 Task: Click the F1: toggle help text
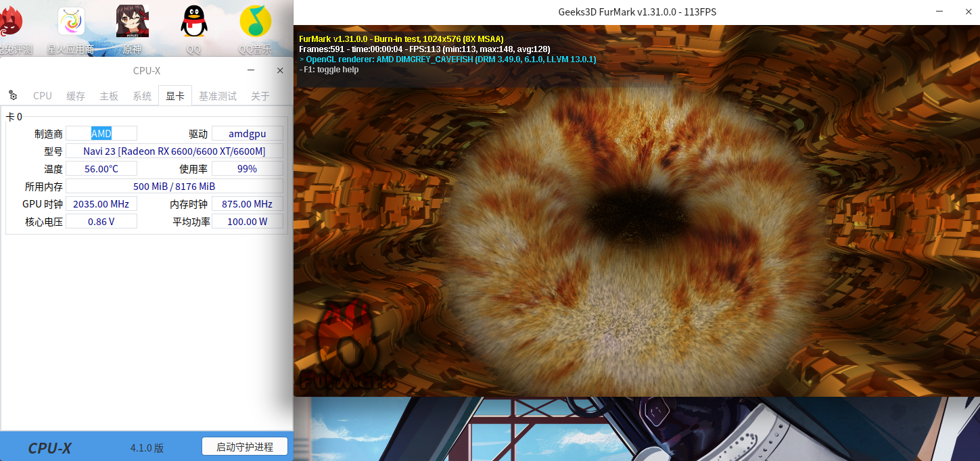329,70
